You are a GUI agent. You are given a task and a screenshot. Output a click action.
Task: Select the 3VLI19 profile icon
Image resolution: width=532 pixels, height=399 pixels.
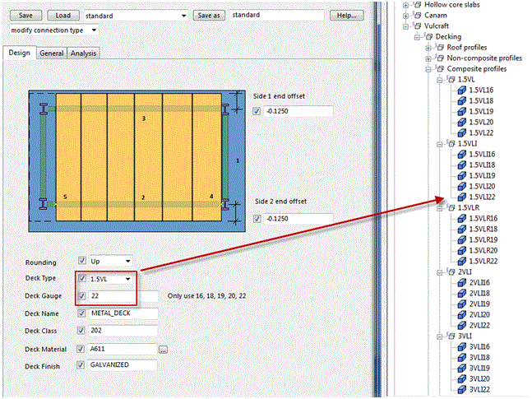[x=461, y=368]
